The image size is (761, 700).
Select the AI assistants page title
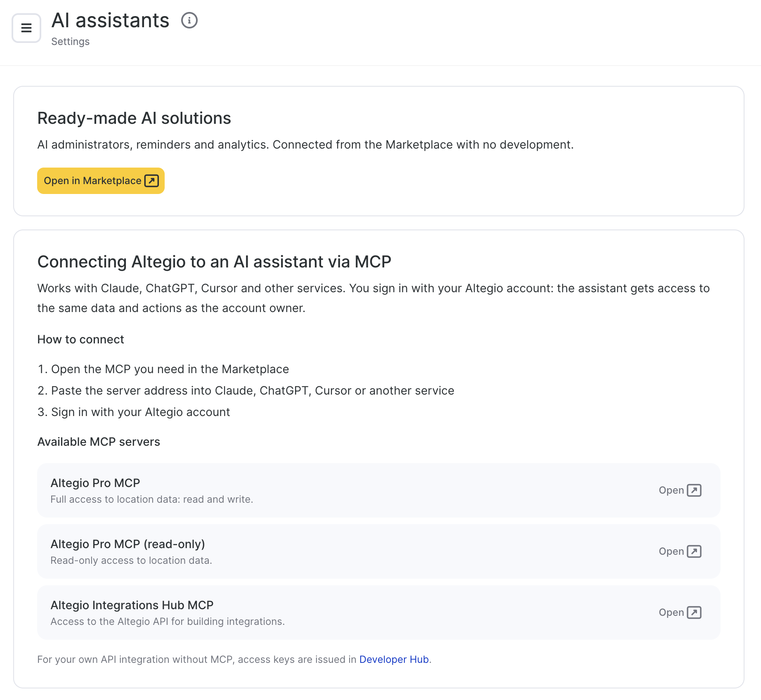pos(110,20)
